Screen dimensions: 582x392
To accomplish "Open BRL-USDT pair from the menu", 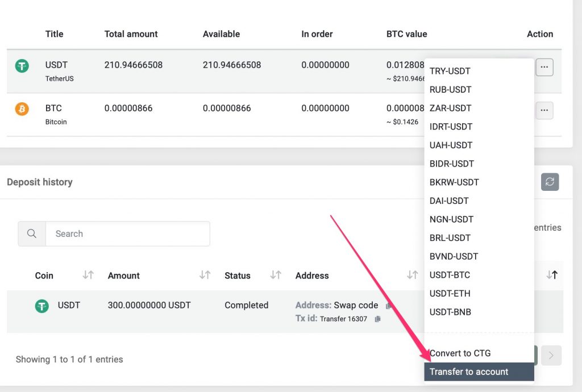I will 479,237.
